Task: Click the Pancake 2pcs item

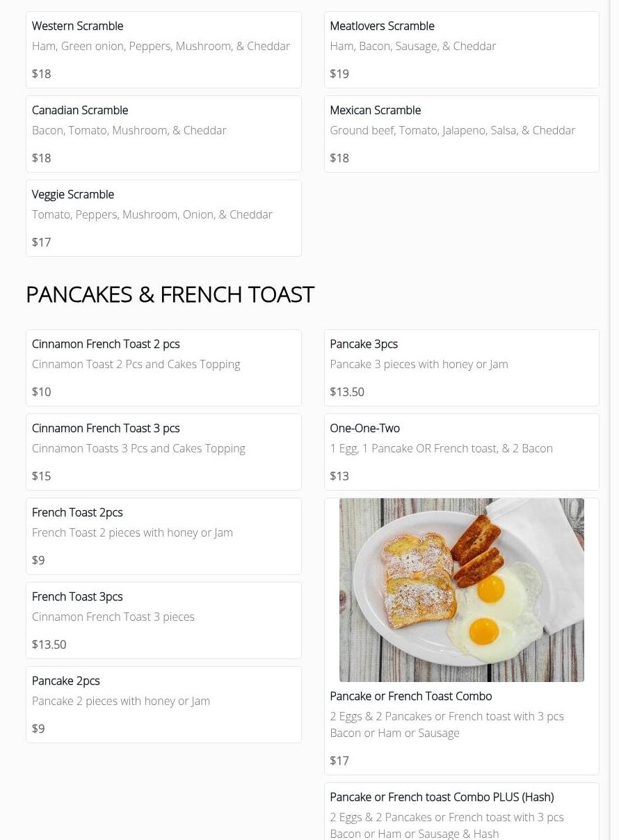Action: pyautogui.click(x=163, y=704)
